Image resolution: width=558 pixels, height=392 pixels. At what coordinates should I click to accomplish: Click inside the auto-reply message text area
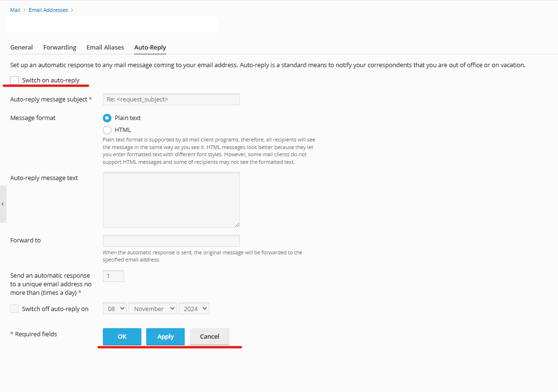171,200
